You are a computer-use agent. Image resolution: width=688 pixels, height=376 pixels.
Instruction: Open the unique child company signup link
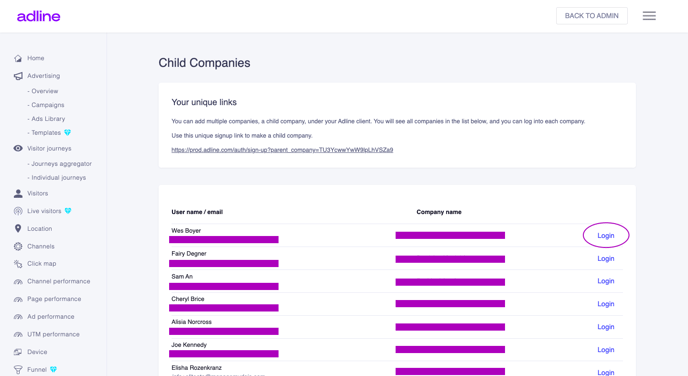(282, 150)
